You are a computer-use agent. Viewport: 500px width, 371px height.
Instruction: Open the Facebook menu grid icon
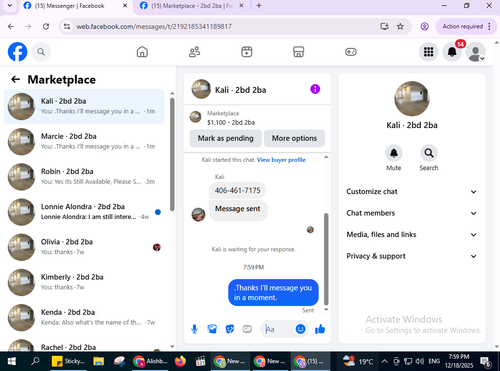(428, 52)
